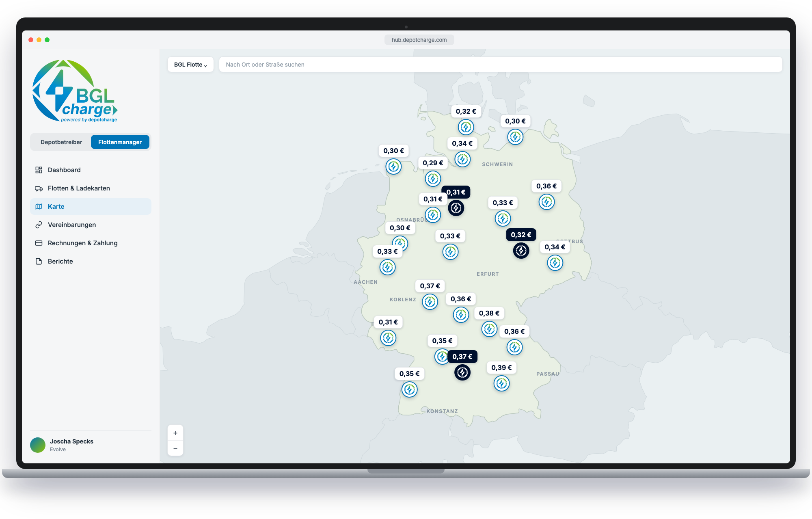
Task: Select charging station marker priced 0,39 €
Action: click(501, 383)
